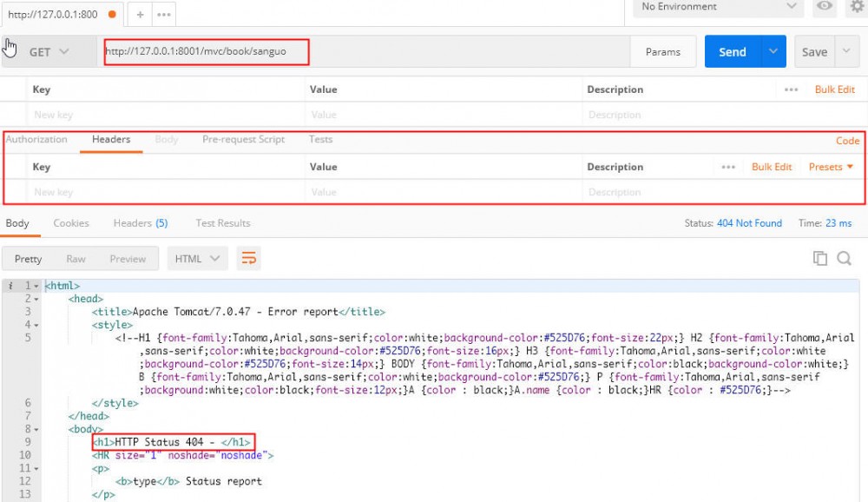Search the response with magnifier icon
The image size is (868, 502).
point(845,258)
